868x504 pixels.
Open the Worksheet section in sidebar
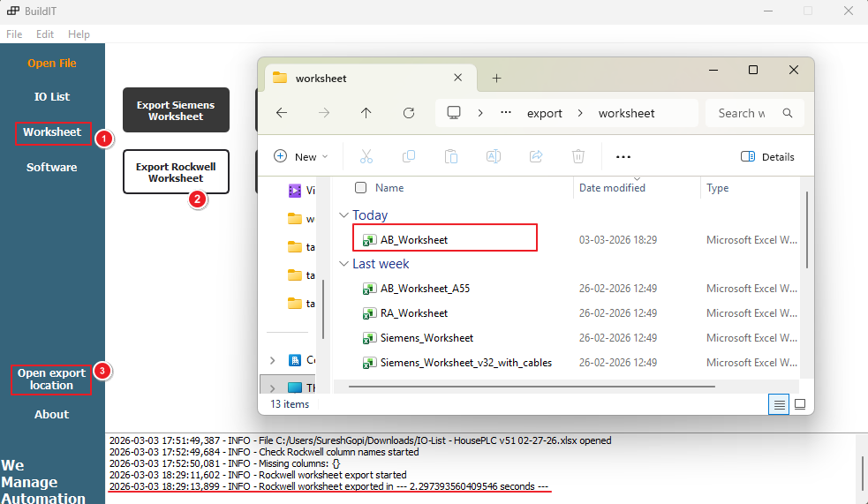[53, 132]
